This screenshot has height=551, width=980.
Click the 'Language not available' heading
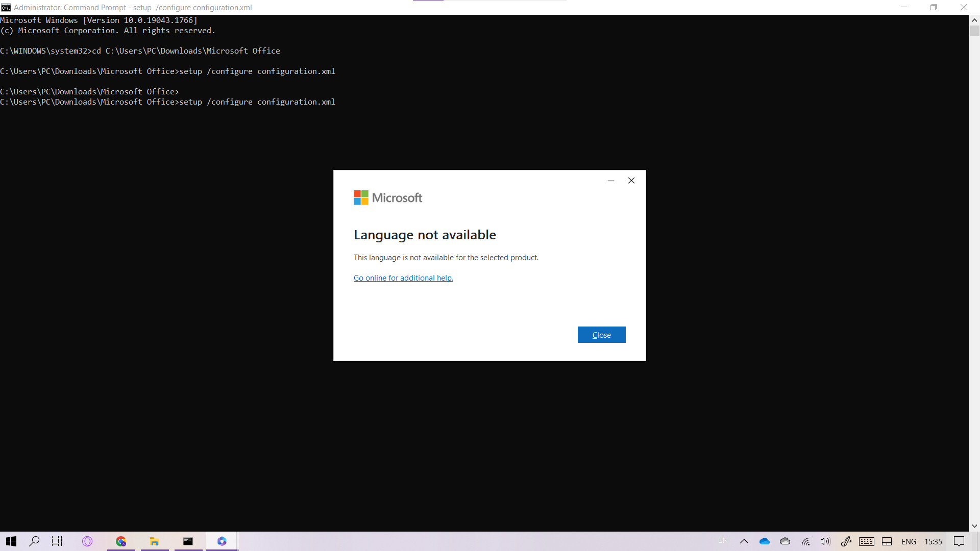tap(425, 235)
